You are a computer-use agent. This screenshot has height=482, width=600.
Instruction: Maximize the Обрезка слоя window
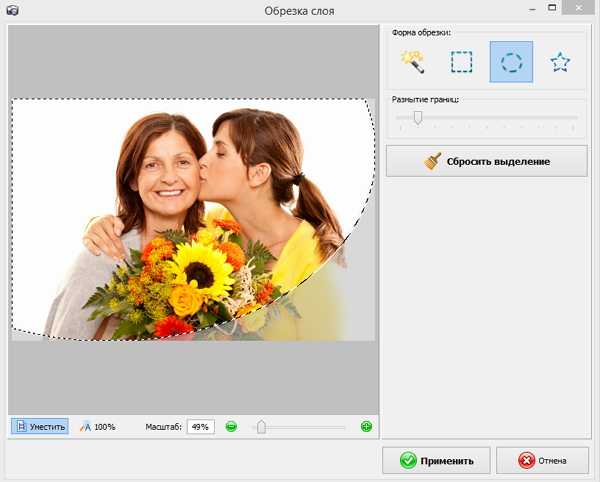552,7
